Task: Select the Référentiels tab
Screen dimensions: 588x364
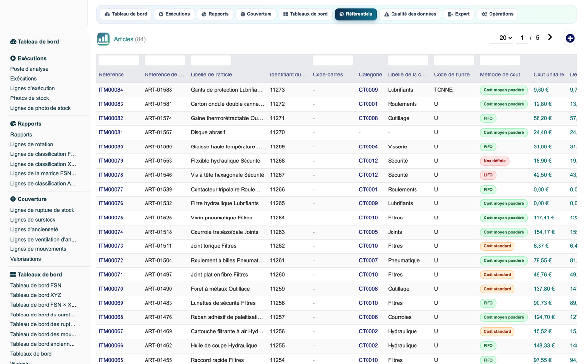Action: 356,14
